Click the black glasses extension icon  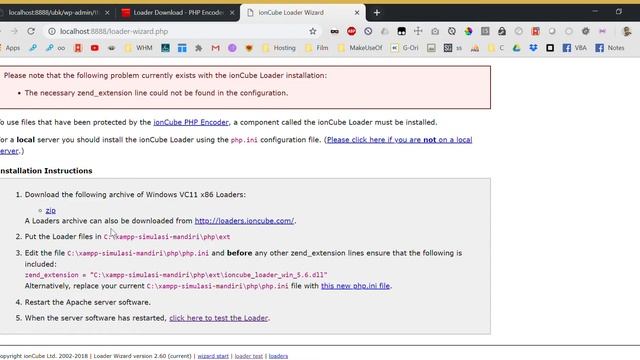pos(335,31)
